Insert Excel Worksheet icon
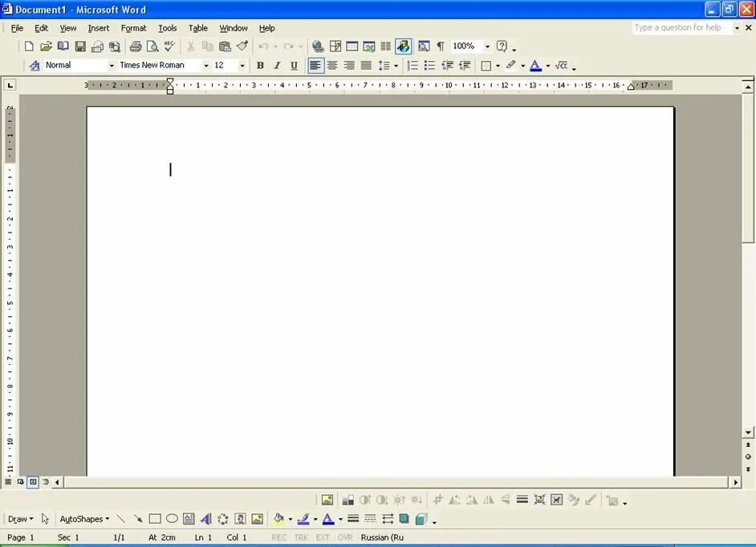Image resolution: width=756 pixels, height=547 pixels. tap(369, 47)
